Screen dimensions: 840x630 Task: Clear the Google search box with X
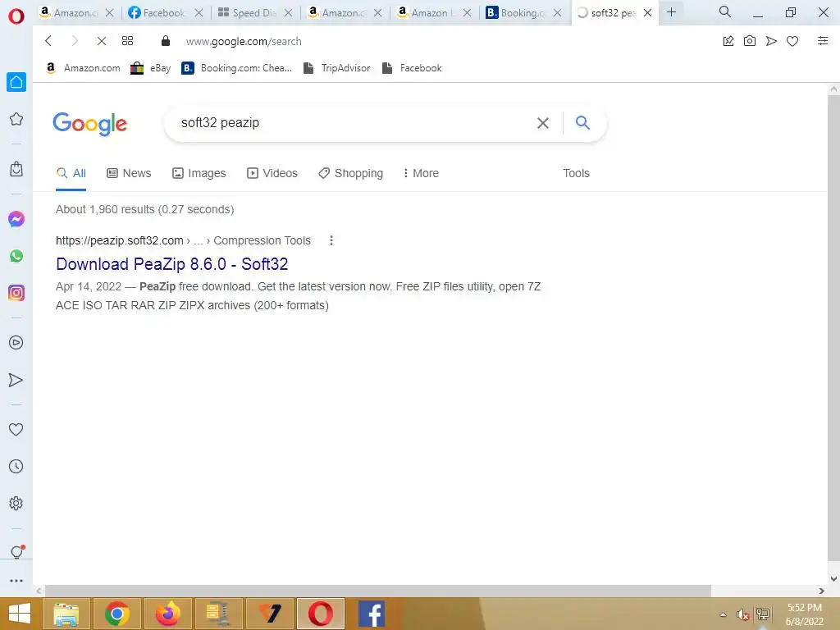543,123
